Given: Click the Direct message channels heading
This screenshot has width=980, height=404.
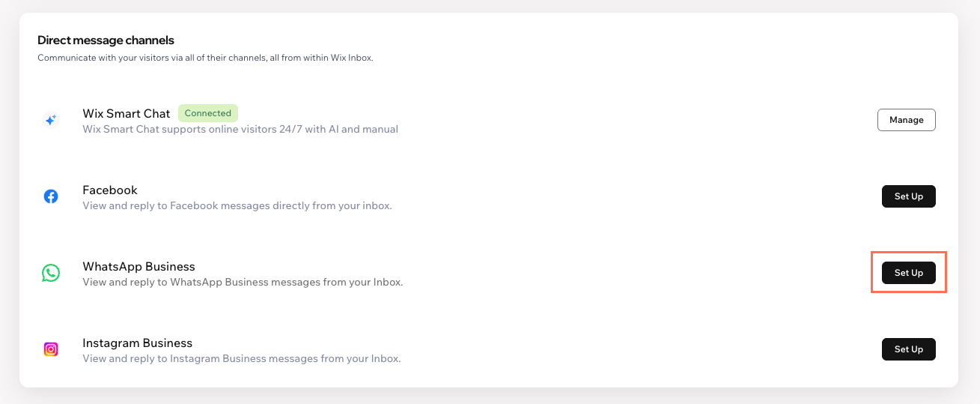Looking at the screenshot, I should coord(106,40).
